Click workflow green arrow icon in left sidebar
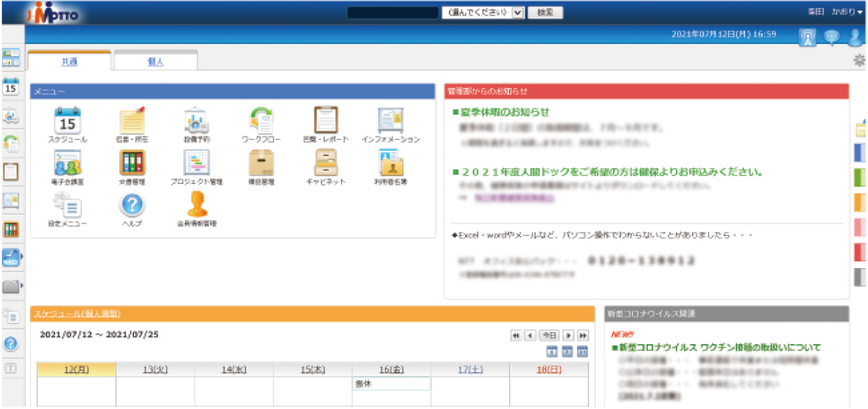 click(x=11, y=144)
